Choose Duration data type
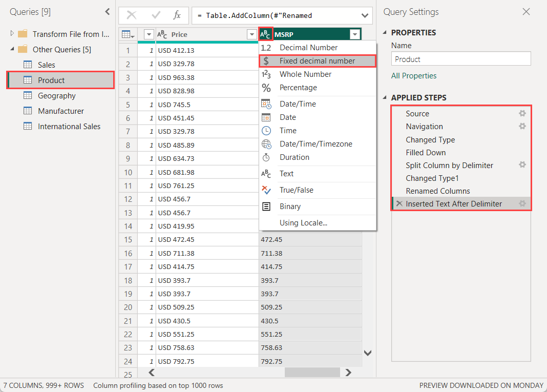This screenshot has height=392, width=547. [318, 157]
